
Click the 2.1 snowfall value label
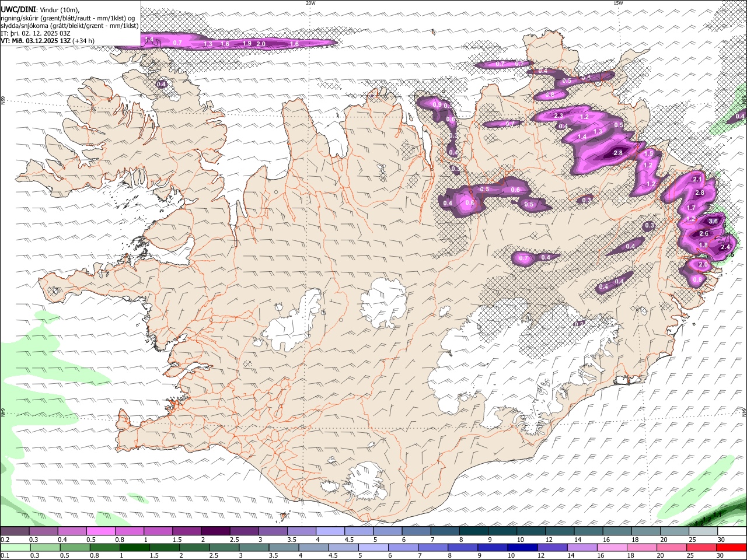tap(697, 180)
